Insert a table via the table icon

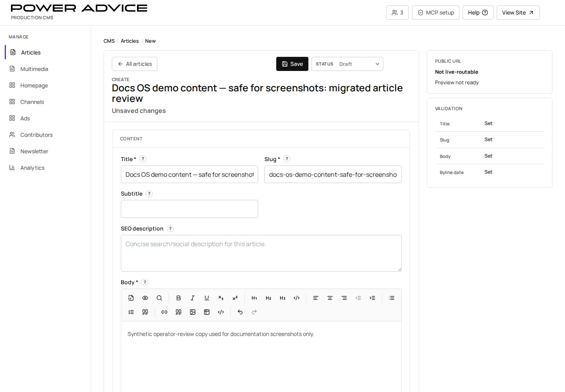(207, 312)
